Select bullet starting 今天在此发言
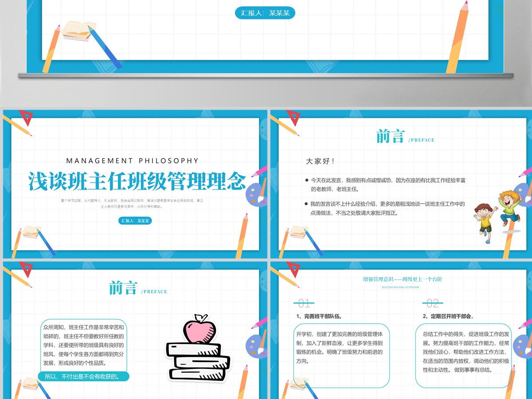This screenshot has width=532, height=399. (385, 184)
